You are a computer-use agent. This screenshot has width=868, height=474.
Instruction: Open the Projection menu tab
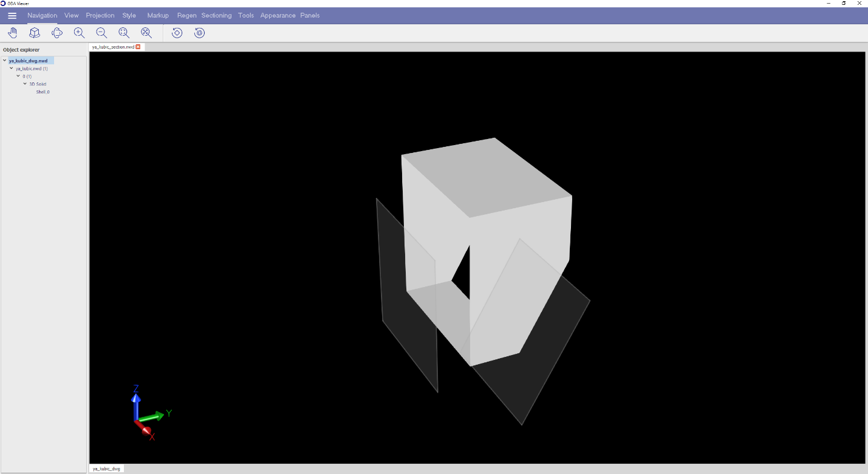click(100, 15)
